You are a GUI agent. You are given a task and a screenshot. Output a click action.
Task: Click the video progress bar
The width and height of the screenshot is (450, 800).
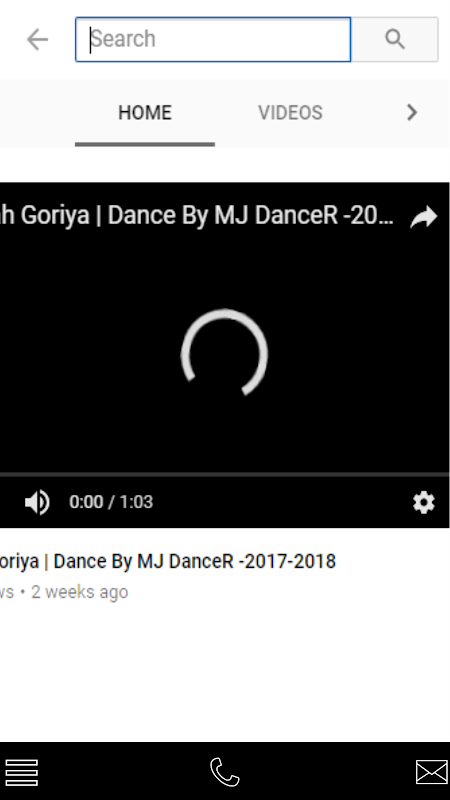(224, 474)
